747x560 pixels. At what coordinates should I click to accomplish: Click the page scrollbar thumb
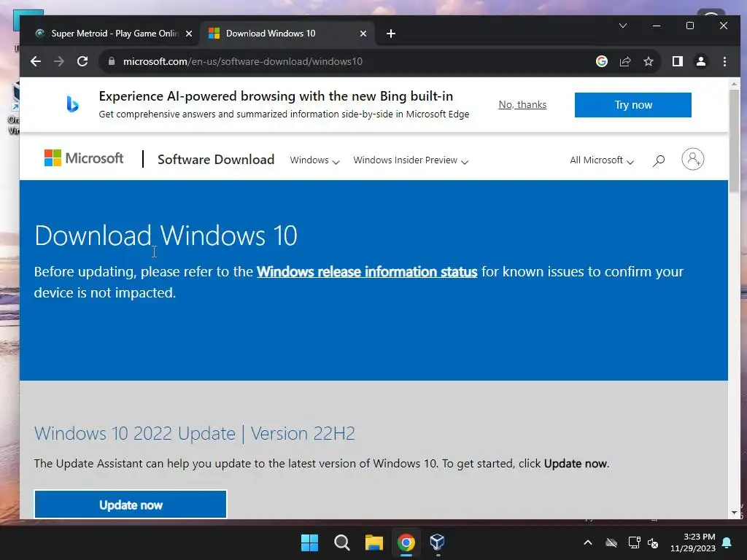point(734,141)
